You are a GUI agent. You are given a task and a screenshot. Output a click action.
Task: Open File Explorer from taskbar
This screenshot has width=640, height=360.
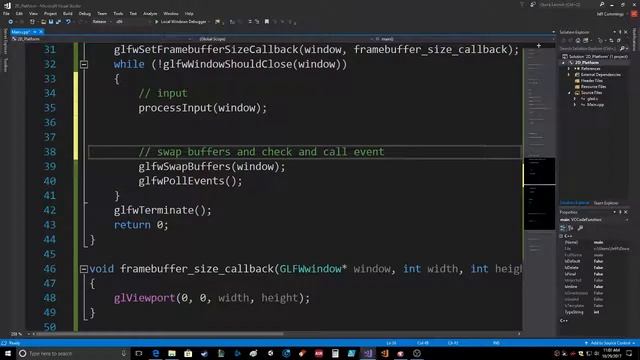pyautogui.click(x=172, y=353)
